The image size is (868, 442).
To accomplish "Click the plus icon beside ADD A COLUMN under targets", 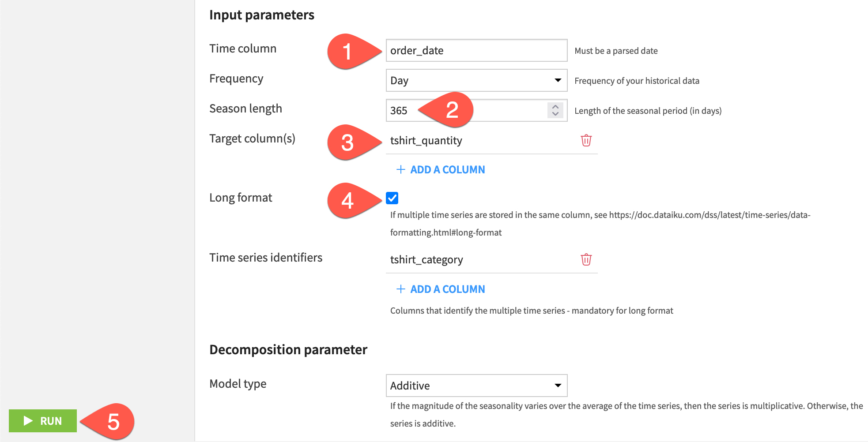I will pos(401,169).
